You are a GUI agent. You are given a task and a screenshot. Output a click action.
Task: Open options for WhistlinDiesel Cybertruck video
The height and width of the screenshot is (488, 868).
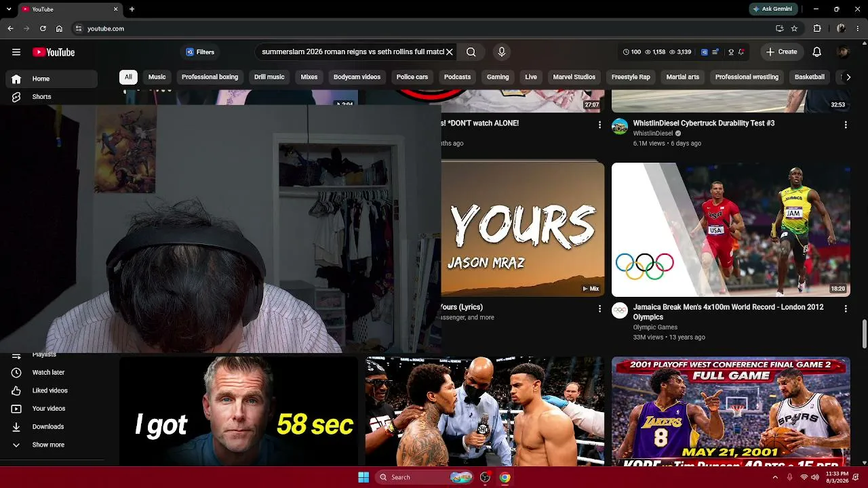[x=846, y=125]
